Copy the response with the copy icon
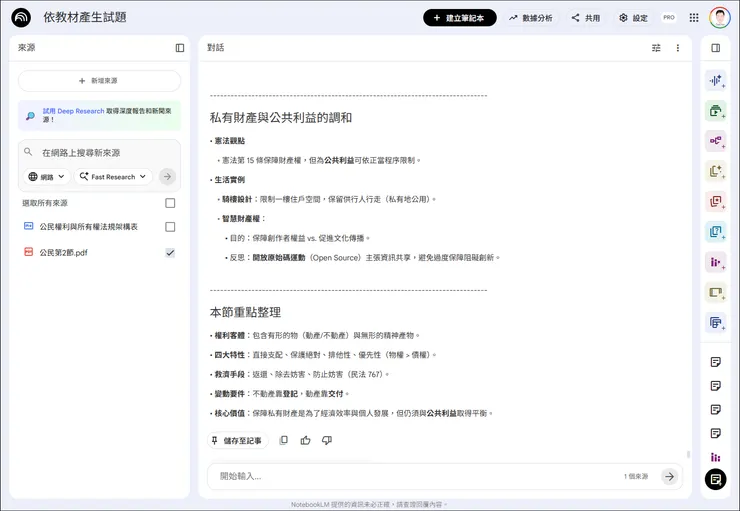Viewport: 740px width, 511px height. (x=284, y=440)
